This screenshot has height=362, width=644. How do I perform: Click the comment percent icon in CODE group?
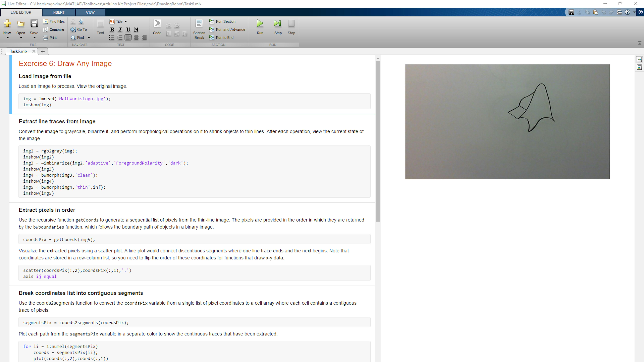coord(169,26)
